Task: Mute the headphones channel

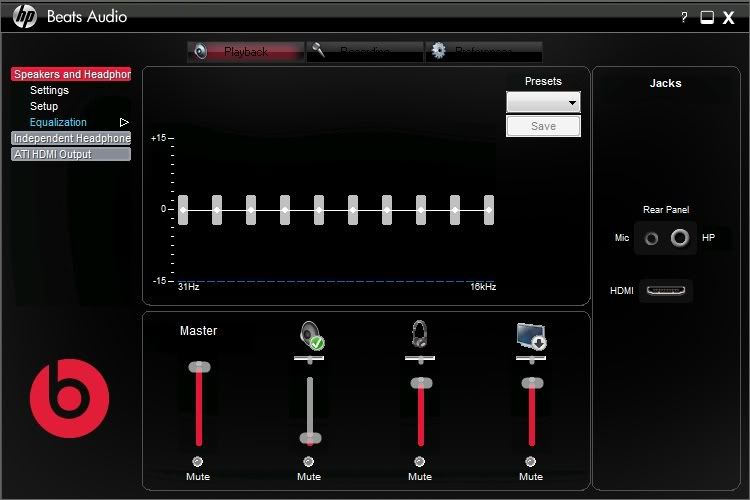Action: point(419,461)
